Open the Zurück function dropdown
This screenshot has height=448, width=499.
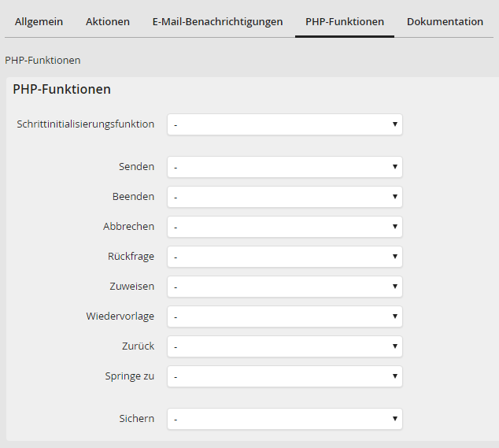point(284,346)
